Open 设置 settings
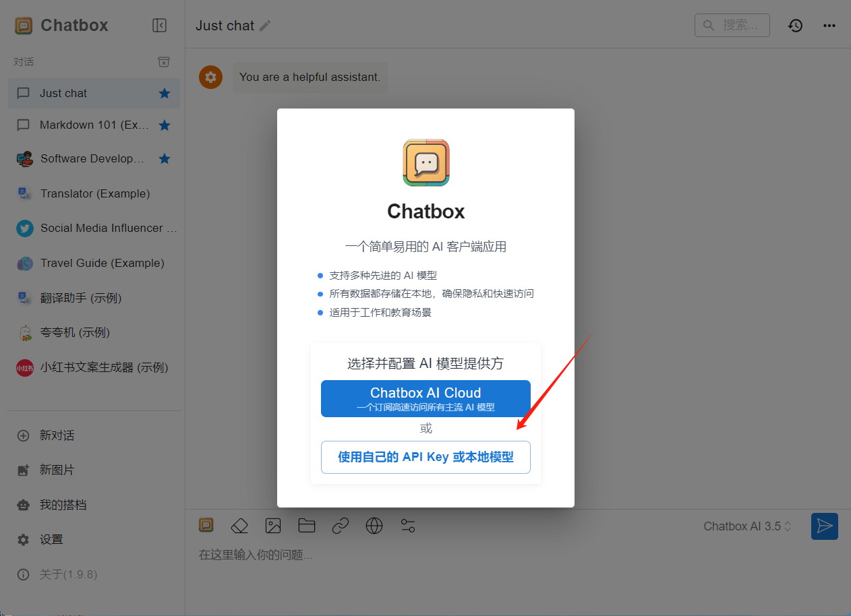The image size is (851, 616). (x=94, y=539)
